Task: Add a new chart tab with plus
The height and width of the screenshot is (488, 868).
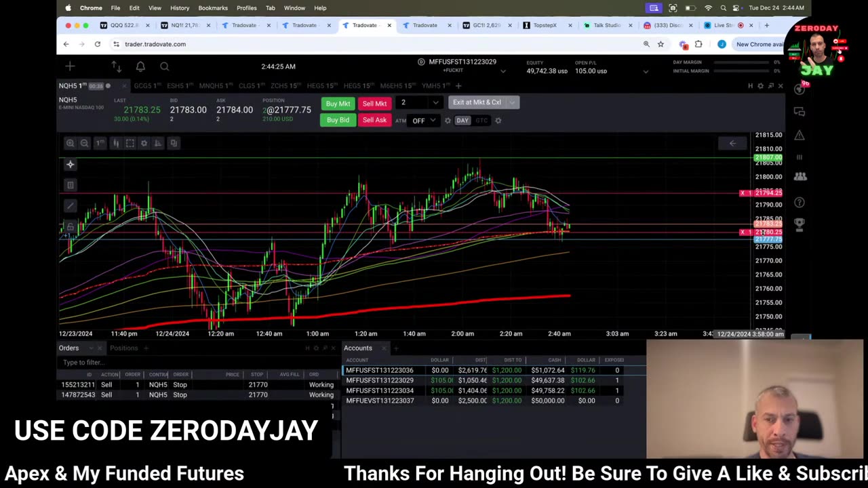Action: click(x=458, y=86)
